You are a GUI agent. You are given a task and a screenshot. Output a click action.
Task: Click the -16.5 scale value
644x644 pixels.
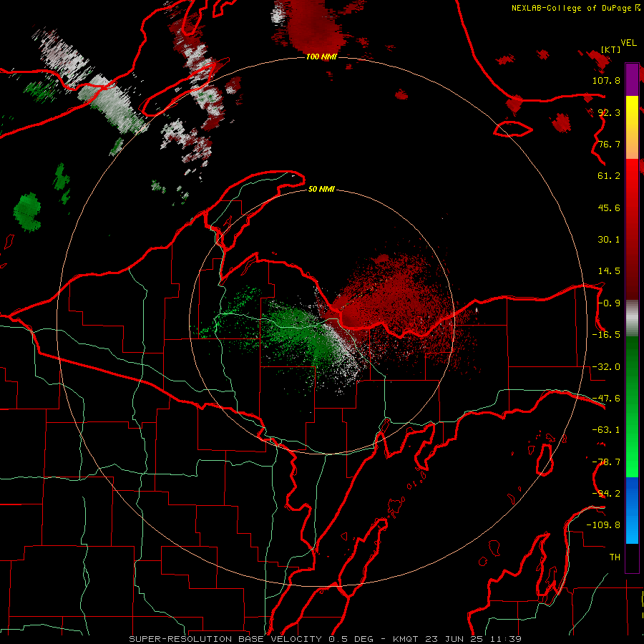pos(606,335)
